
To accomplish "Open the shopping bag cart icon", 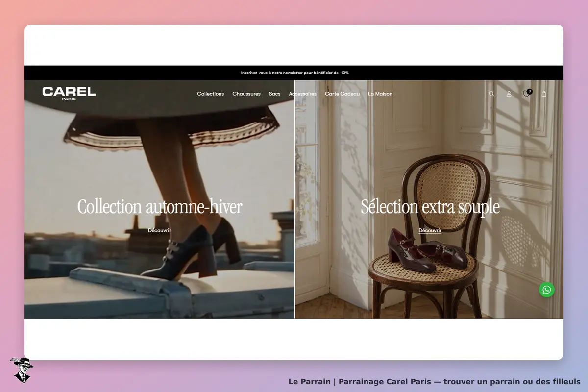I will (544, 94).
